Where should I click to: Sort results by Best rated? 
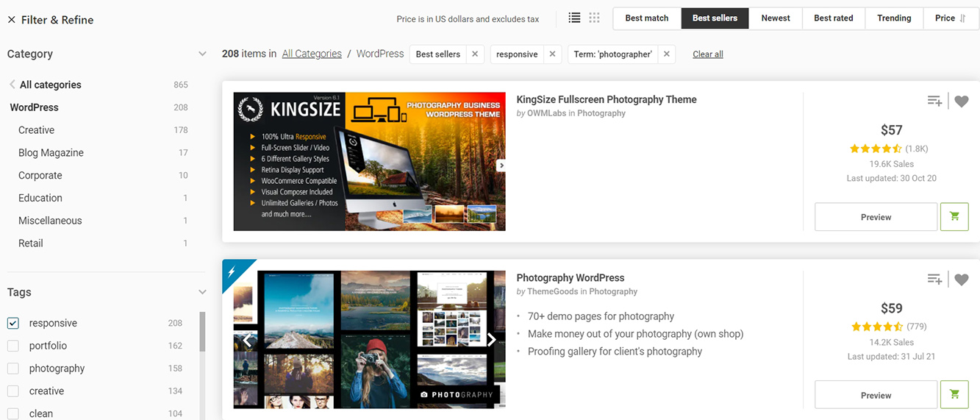833,18
